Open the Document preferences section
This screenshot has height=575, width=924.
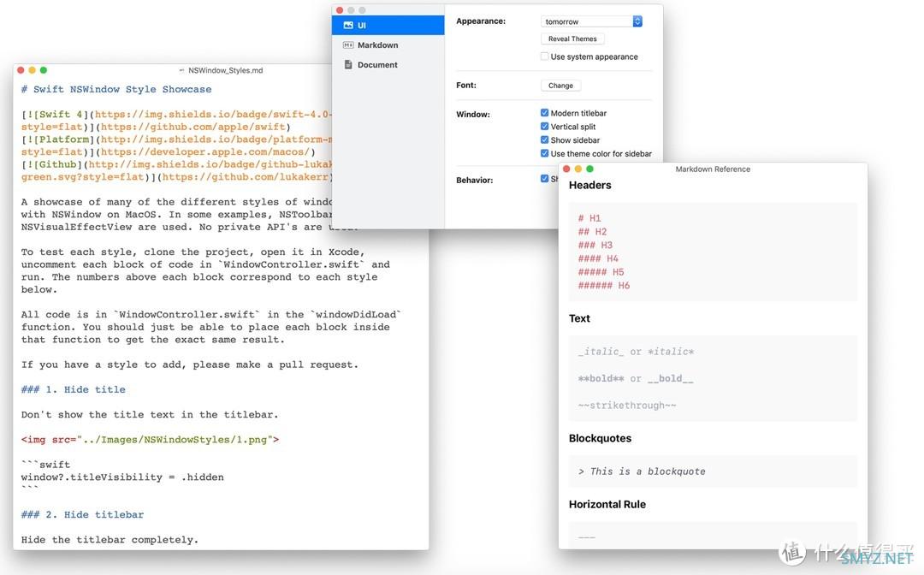click(x=388, y=65)
